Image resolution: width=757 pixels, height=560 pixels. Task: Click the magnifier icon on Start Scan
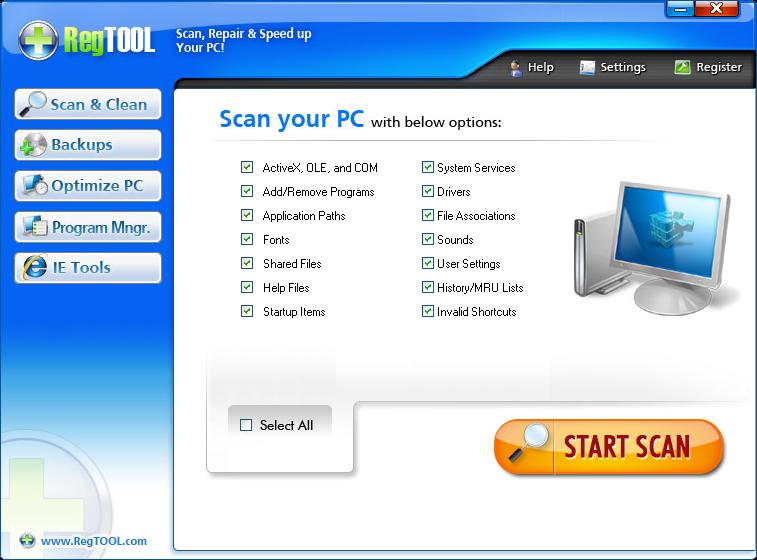pos(529,441)
